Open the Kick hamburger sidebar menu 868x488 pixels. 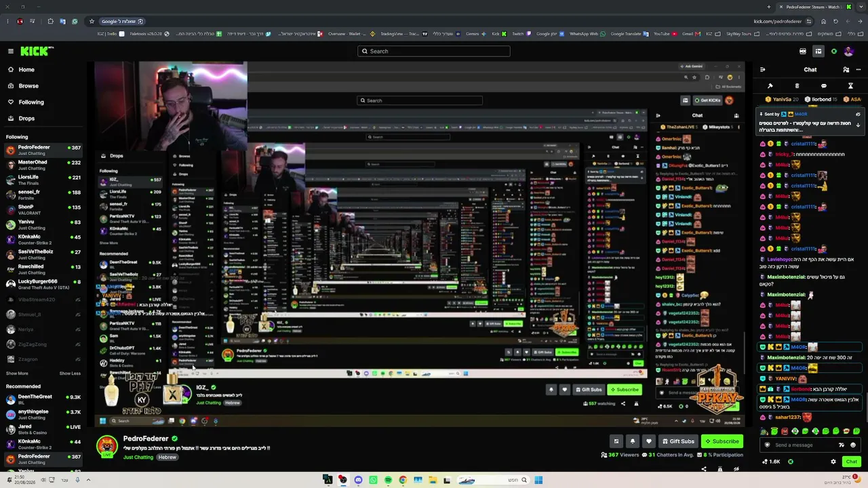click(11, 51)
